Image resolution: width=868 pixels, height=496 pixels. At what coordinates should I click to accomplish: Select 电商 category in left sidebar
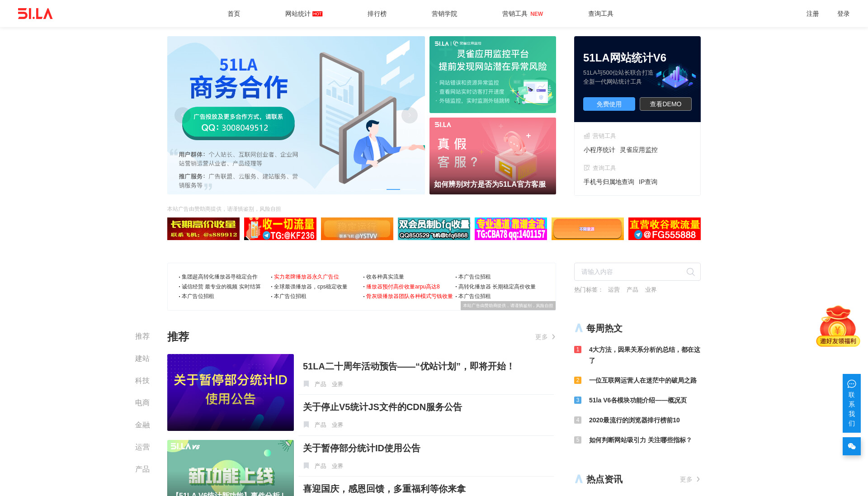coord(142,403)
